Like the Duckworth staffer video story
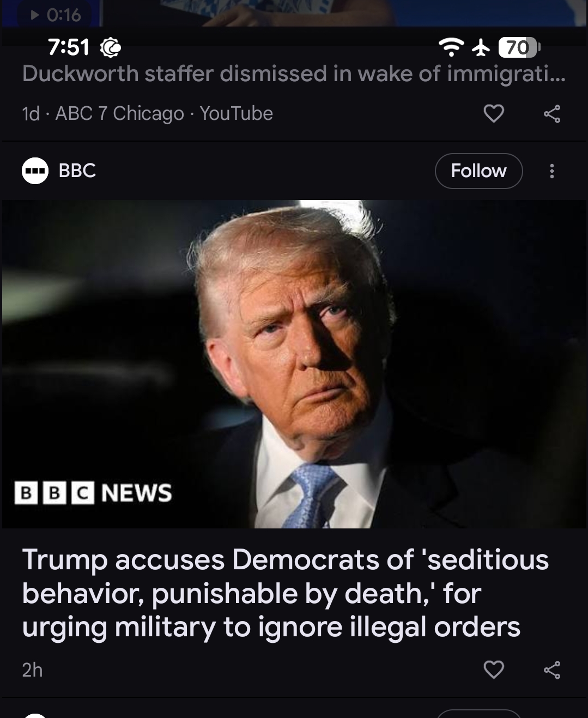 (494, 113)
